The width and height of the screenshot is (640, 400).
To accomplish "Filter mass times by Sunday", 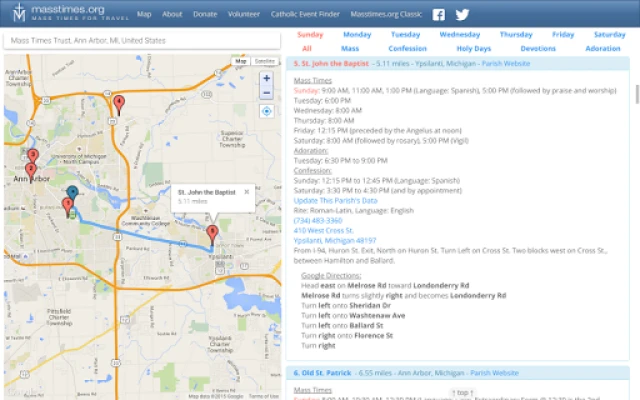I will click(309, 34).
